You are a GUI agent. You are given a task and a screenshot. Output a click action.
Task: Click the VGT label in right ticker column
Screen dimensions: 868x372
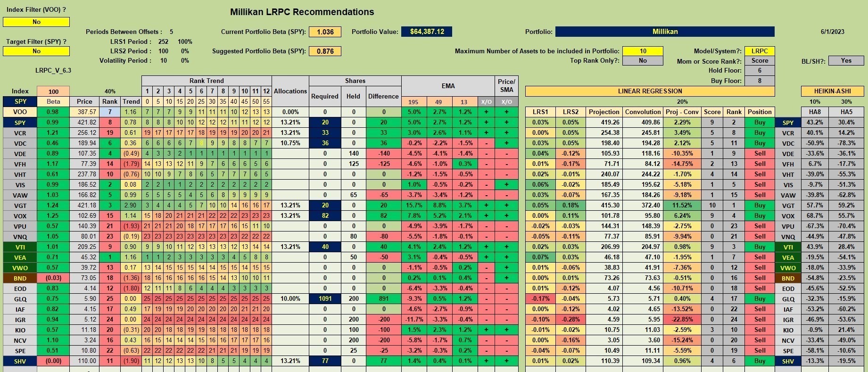click(788, 206)
